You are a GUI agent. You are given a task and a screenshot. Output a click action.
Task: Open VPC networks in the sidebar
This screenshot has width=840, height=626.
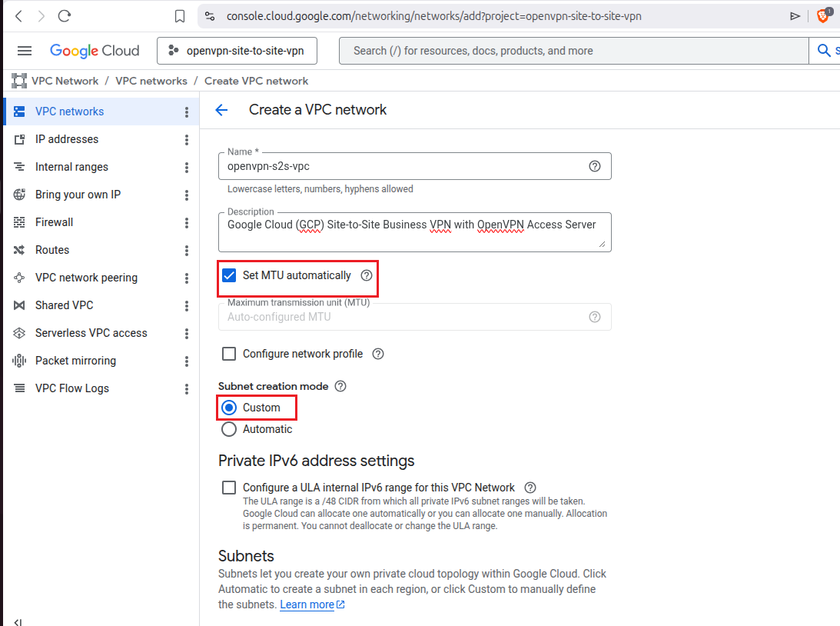(70, 112)
